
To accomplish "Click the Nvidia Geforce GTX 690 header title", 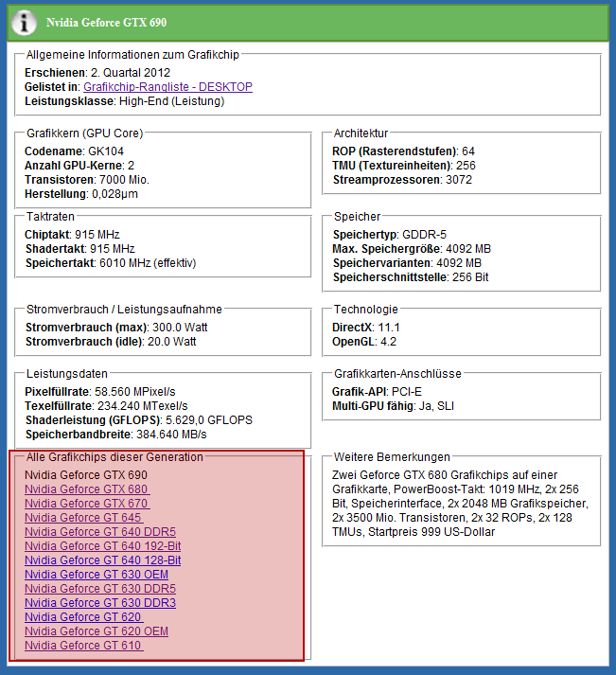I will (x=106, y=21).
